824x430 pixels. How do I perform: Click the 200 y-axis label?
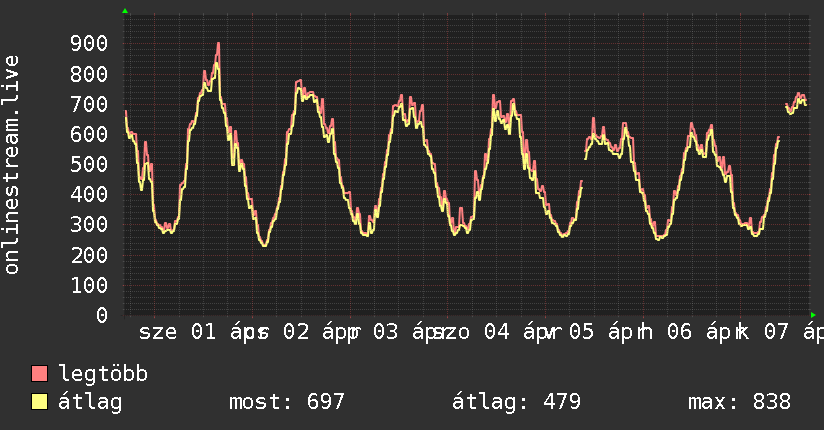89,255
